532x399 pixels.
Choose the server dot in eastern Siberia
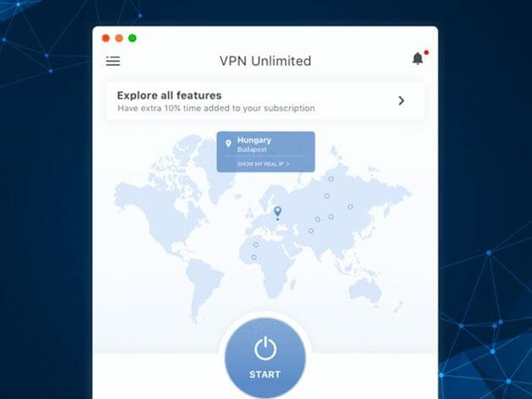[x=350, y=207]
